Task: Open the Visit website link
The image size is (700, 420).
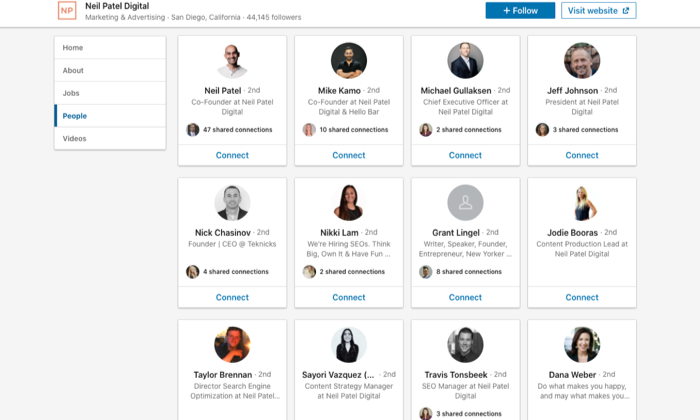Action: pos(598,11)
